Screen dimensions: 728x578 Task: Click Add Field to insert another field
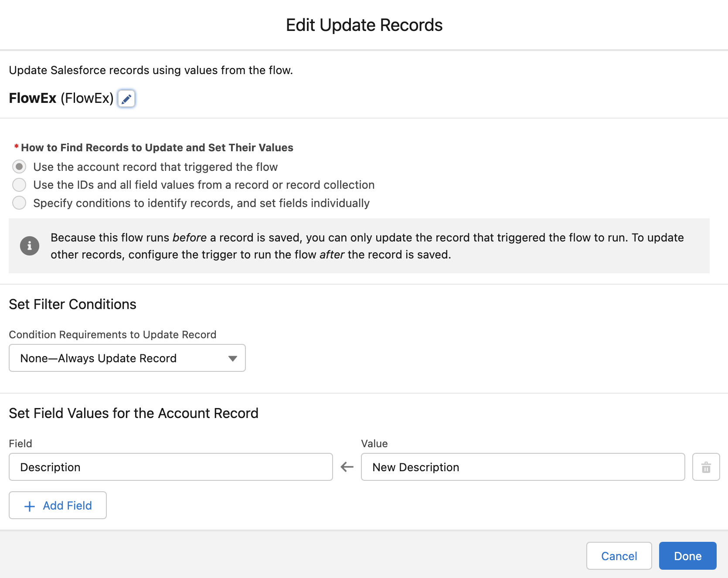point(58,506)
